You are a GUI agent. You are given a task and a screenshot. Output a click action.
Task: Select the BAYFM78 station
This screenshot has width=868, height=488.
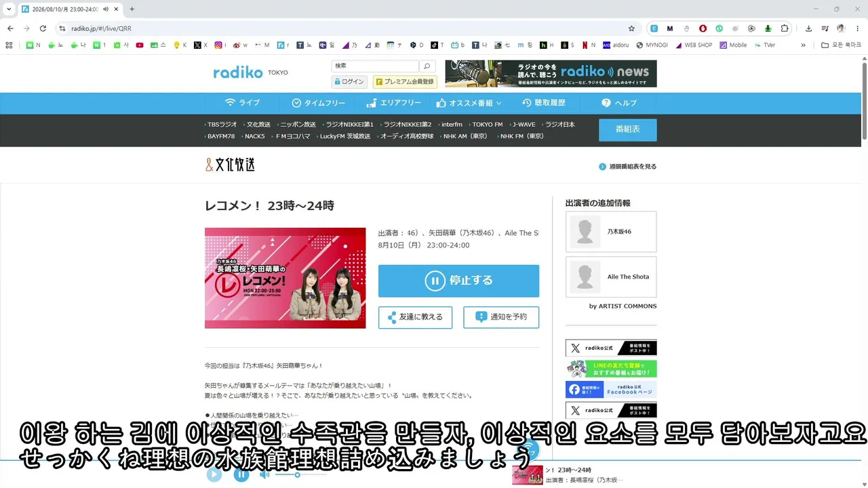[x=221, y=136]
